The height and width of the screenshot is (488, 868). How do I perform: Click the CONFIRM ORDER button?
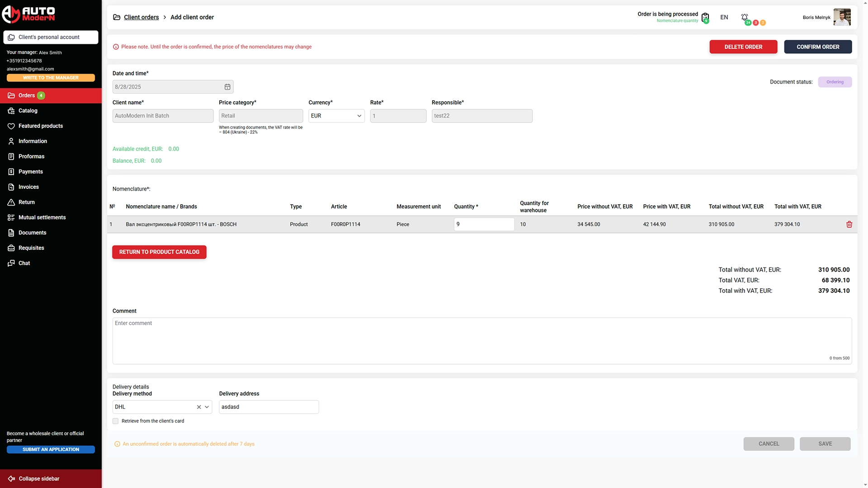(x=818, y=47)
